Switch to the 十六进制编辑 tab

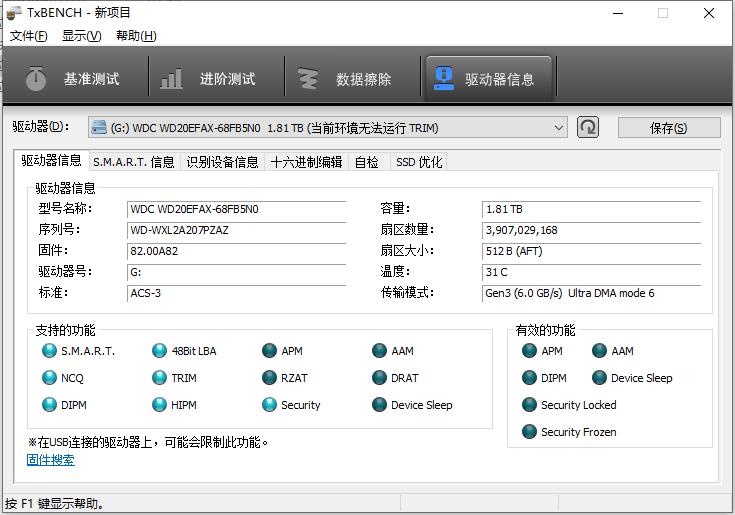pyautogui.click(x=306, y=162)
